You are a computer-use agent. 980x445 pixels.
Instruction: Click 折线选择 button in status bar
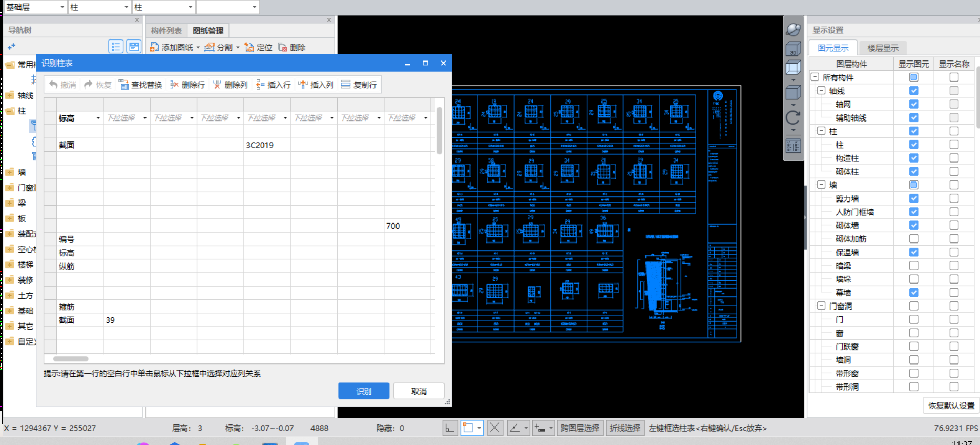pyautogui.click(x=625, y=428)
